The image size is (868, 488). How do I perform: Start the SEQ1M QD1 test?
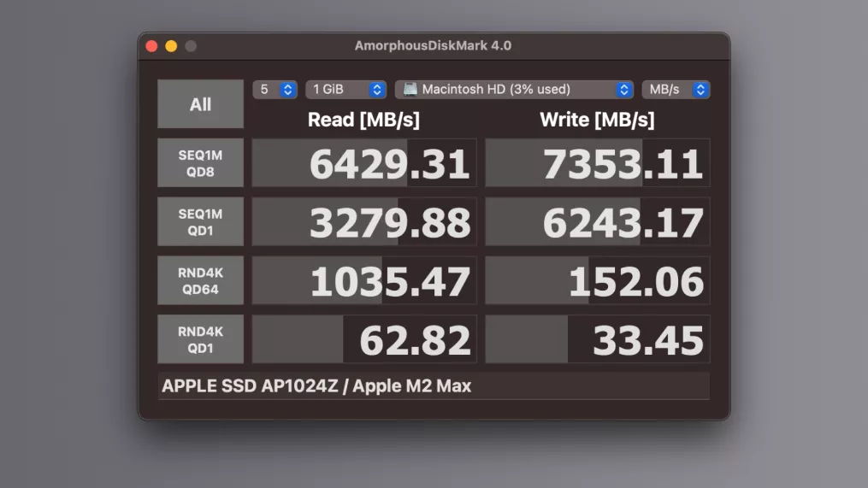(x=200, y=222)
